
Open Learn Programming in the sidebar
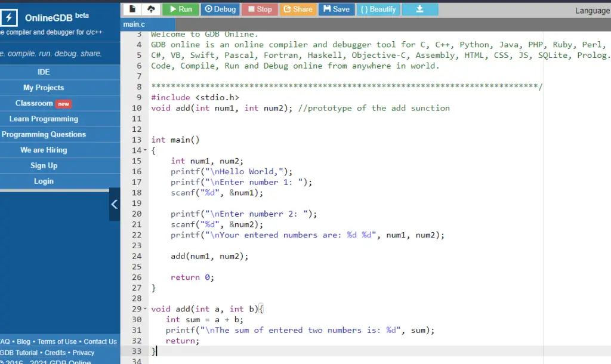click(44, 119)
